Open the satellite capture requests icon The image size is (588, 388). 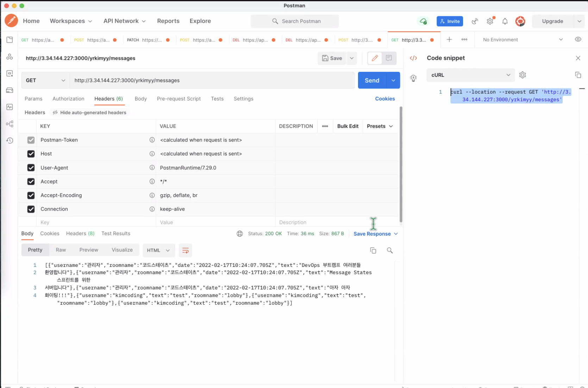coord(475,21)
